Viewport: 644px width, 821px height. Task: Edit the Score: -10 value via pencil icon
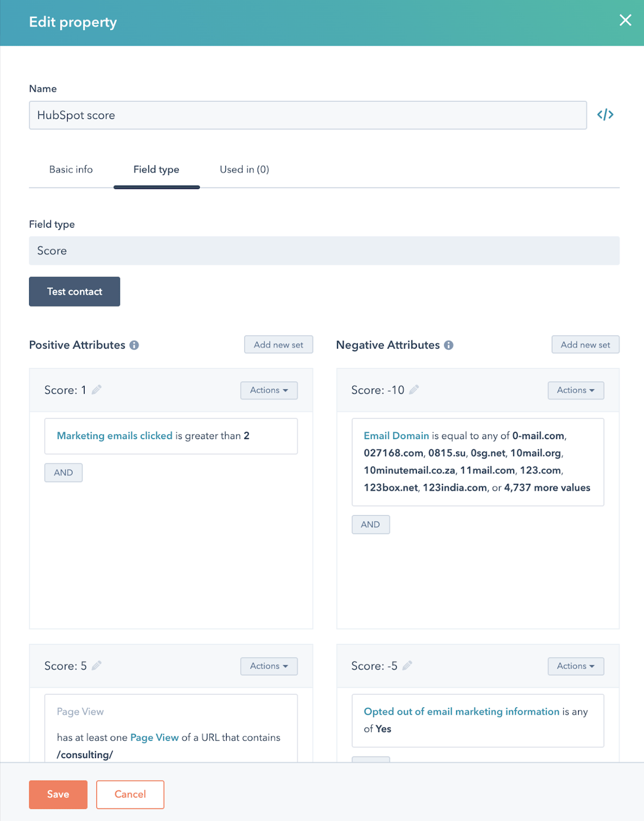pos(414,390)
